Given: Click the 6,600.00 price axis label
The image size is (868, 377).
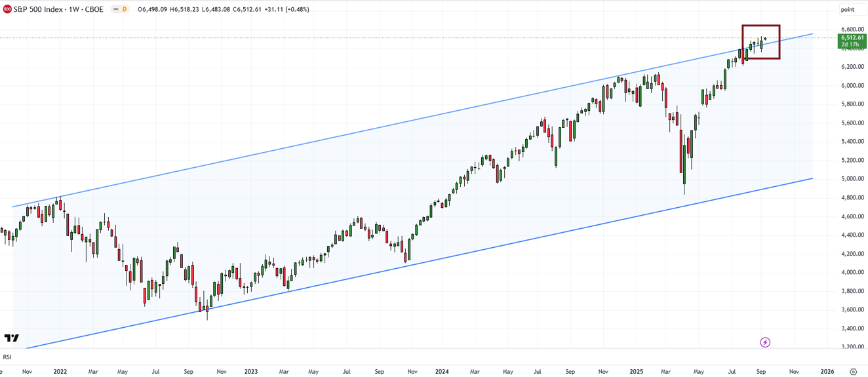Looking at the screenshot, I should click(852, 29).
